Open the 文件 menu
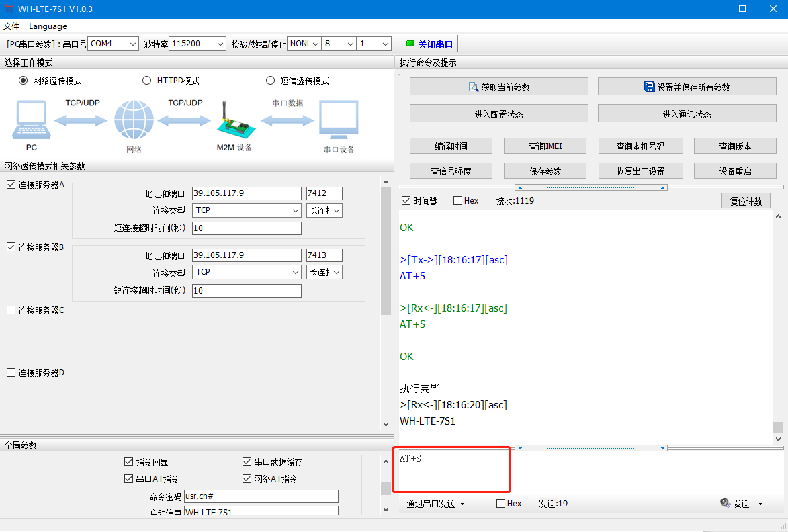The width and height of the screenshot is (788, 532). pos(11,26)
